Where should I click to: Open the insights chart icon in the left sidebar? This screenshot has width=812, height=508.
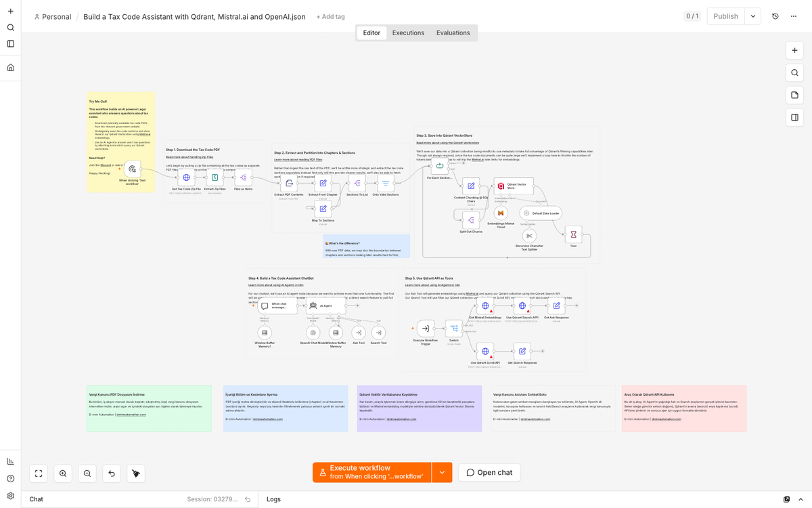click(10, 461)
